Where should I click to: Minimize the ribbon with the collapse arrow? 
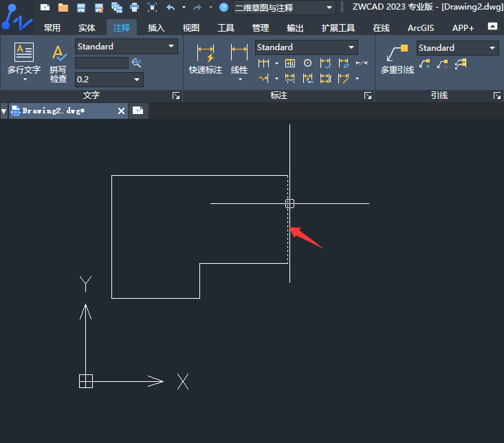coord(492,26)
